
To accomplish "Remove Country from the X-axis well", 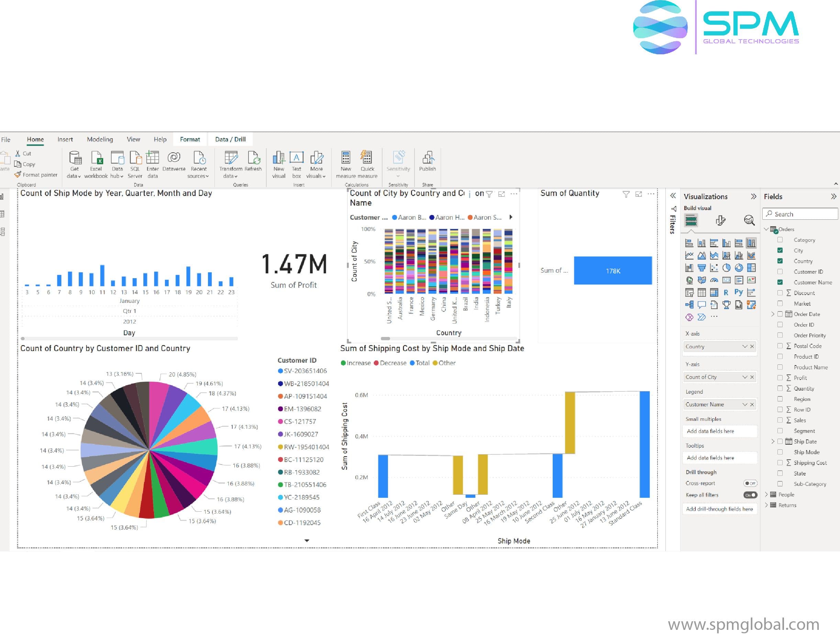I will click(752, 347).
